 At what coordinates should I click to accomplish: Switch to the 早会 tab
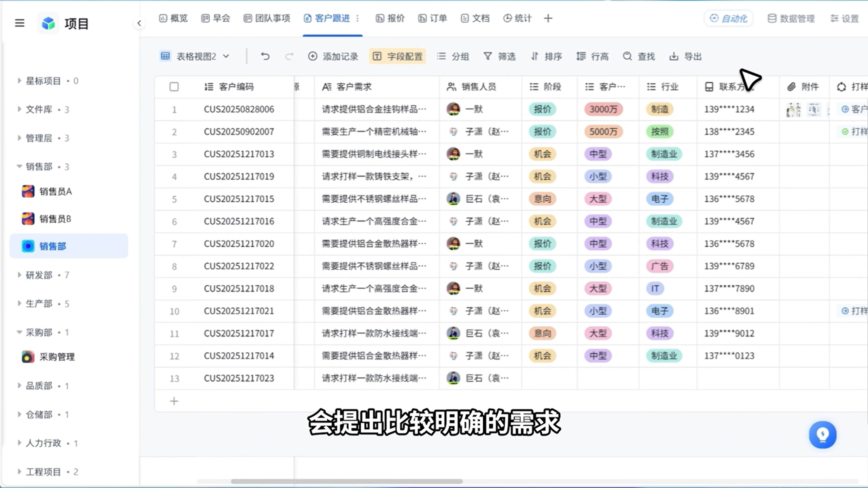(x=216, y=18)
